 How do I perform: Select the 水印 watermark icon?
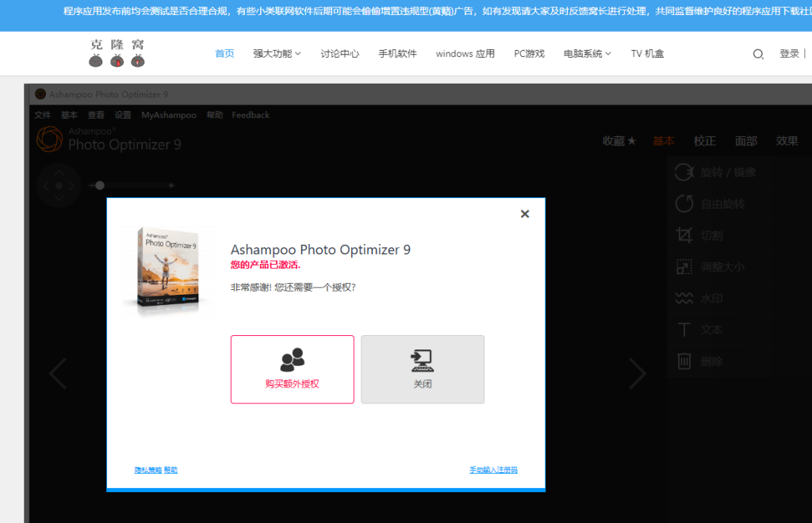684,299
